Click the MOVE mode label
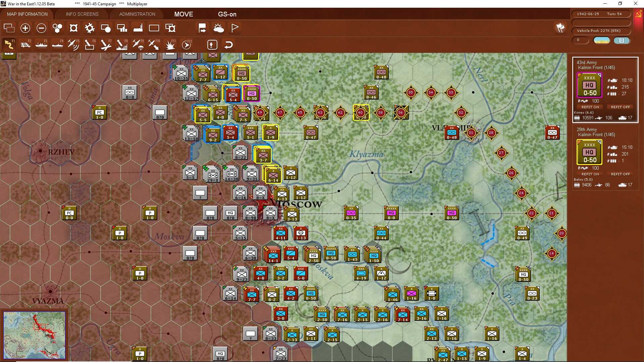 [x=183, y=14]
